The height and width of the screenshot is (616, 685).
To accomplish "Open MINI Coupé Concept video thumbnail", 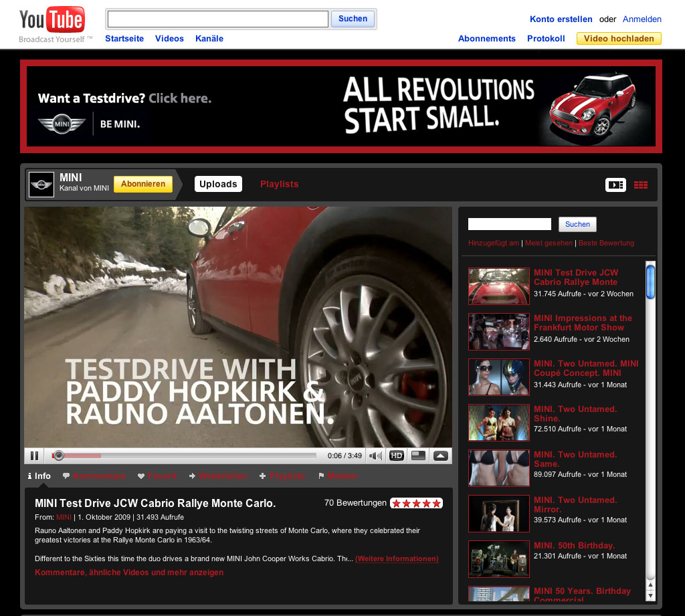I will click(499, 377).
